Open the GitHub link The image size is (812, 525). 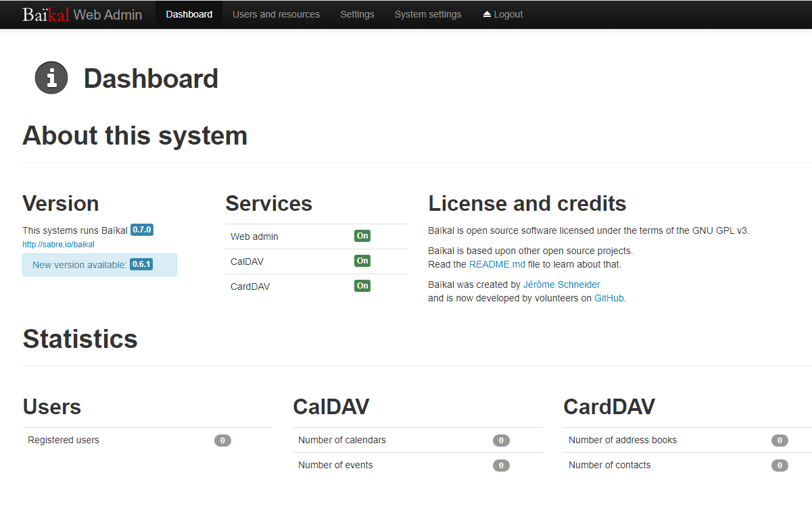coord(608,298)
